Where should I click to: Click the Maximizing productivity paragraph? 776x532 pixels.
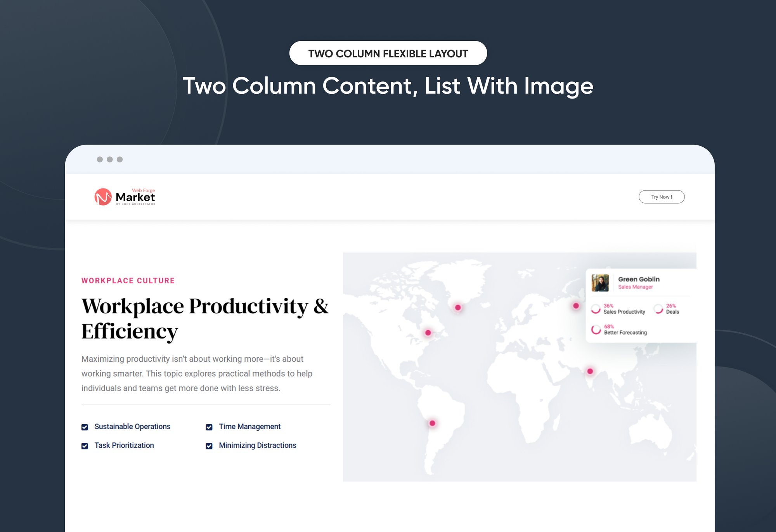(x=197, y=373)
